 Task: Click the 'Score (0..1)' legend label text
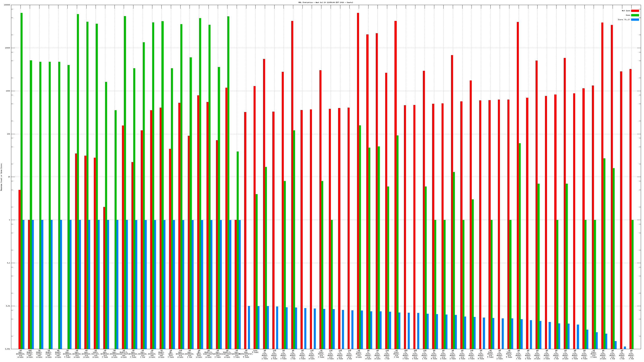(x=624, y=20)
